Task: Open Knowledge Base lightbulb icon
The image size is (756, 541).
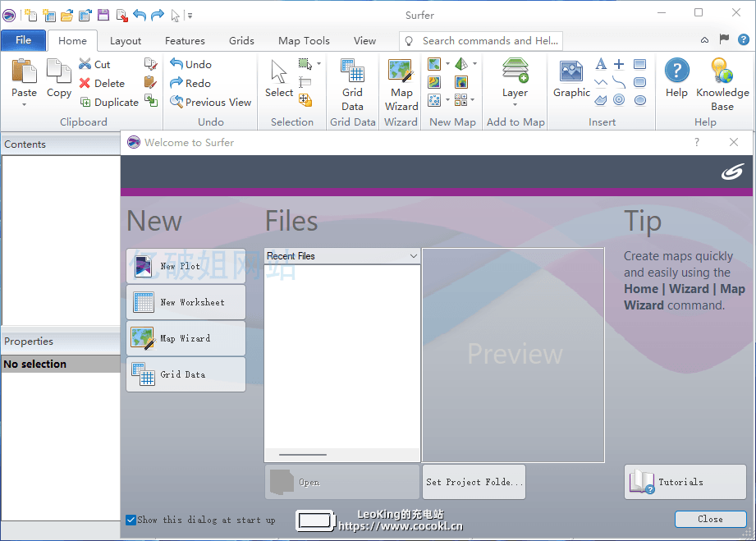Action: (x=722, y=71)
